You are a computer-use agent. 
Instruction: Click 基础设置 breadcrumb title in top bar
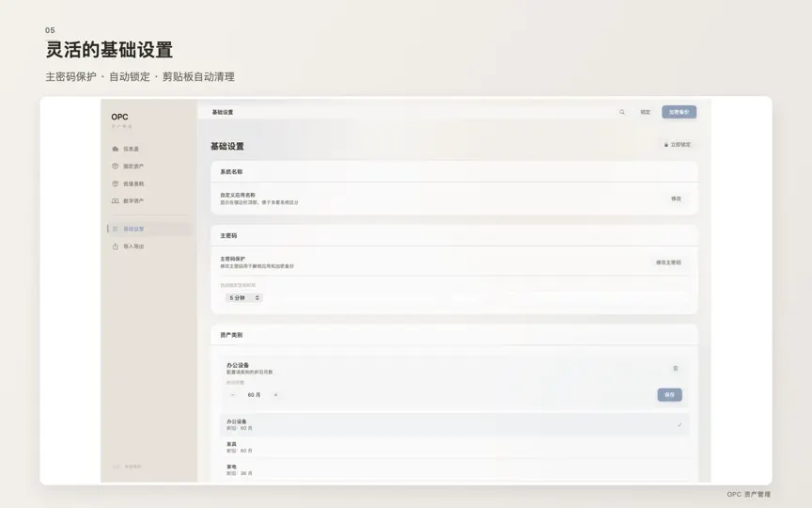pos(223,112)
